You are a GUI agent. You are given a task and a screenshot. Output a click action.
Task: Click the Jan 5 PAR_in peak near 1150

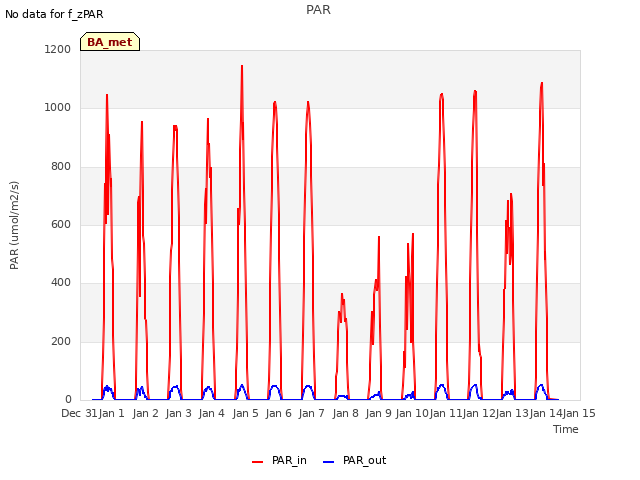click(242, 67)
